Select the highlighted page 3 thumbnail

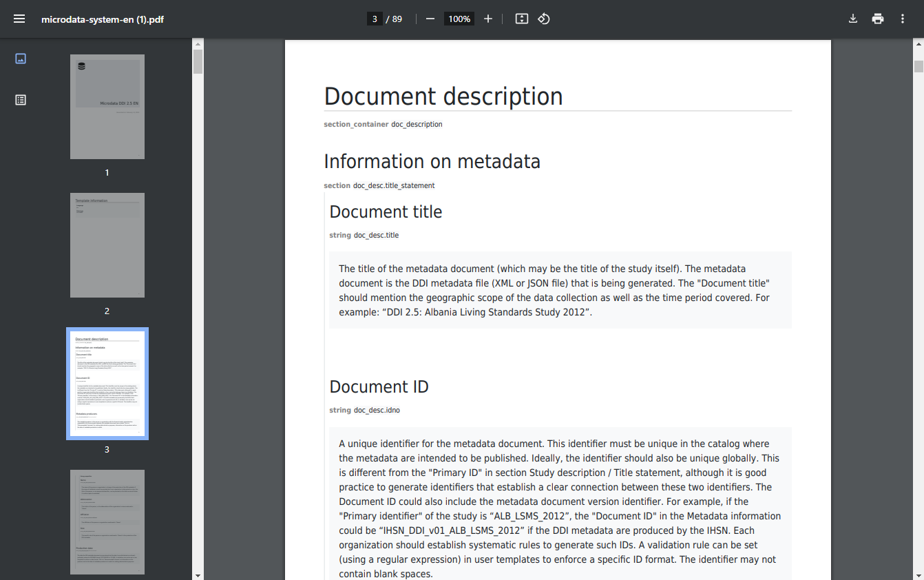click(x=107, y=384)
